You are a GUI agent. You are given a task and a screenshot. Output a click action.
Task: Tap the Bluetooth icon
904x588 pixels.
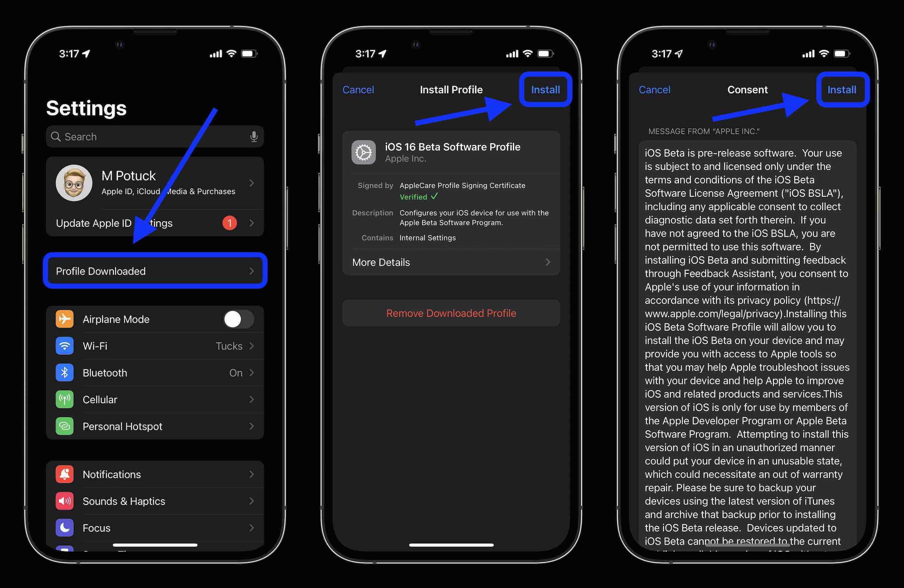pos(64,372)
